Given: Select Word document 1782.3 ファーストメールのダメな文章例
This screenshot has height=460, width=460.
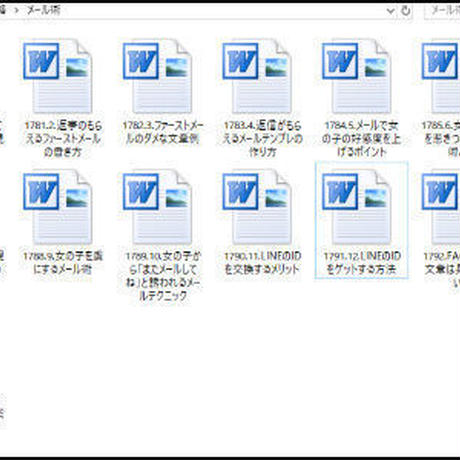Looking at the screenshot, I should click(162, 92).
